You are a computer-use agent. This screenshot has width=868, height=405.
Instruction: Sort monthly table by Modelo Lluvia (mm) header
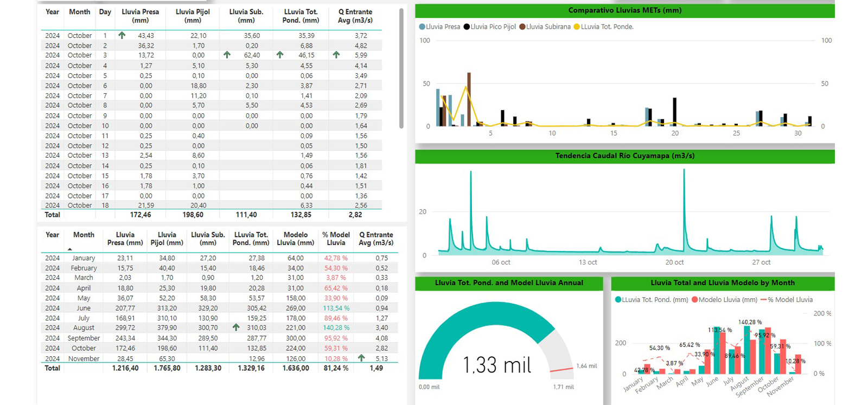tap(295, 239)
